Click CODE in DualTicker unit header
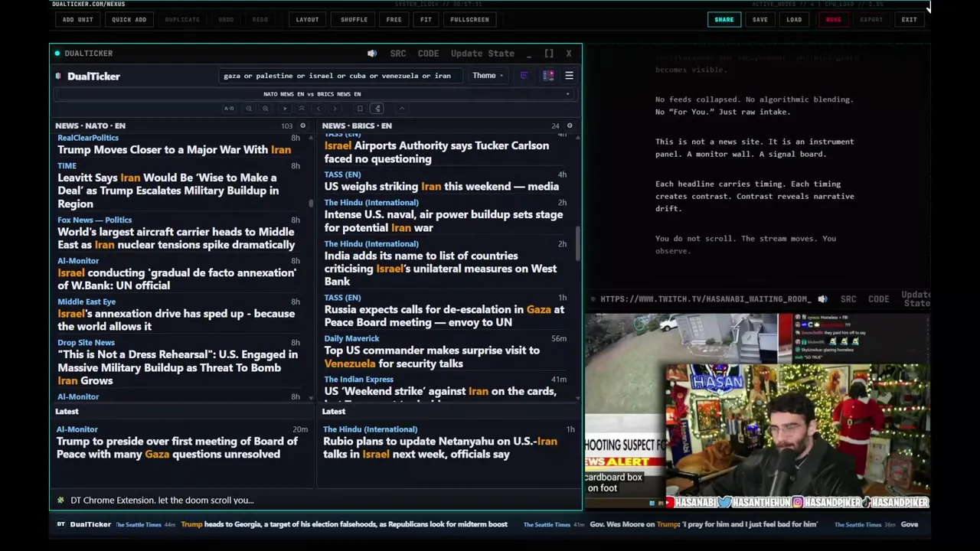Viewport: 980px width, 551px height. (x=428, y=54)
